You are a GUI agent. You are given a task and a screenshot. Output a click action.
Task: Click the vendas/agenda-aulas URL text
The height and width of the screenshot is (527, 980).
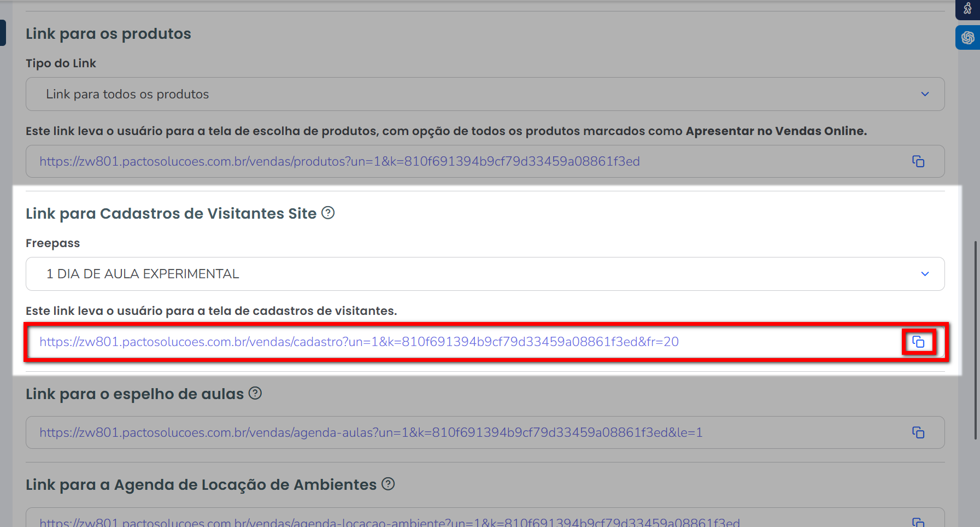click(371, 432)
